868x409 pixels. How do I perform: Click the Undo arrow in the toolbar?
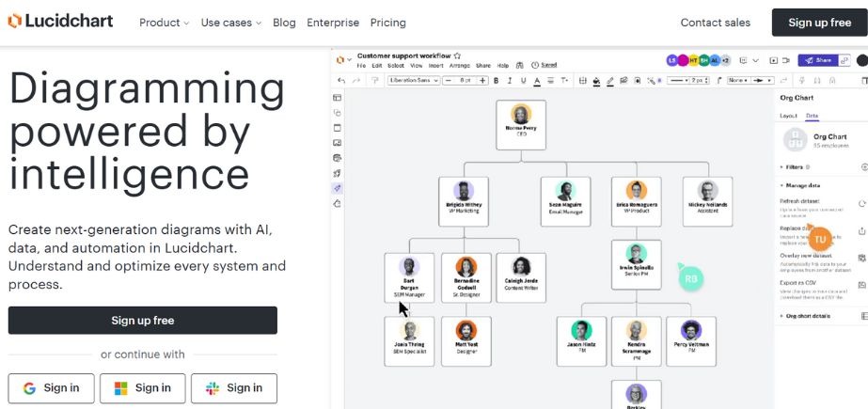341,81
